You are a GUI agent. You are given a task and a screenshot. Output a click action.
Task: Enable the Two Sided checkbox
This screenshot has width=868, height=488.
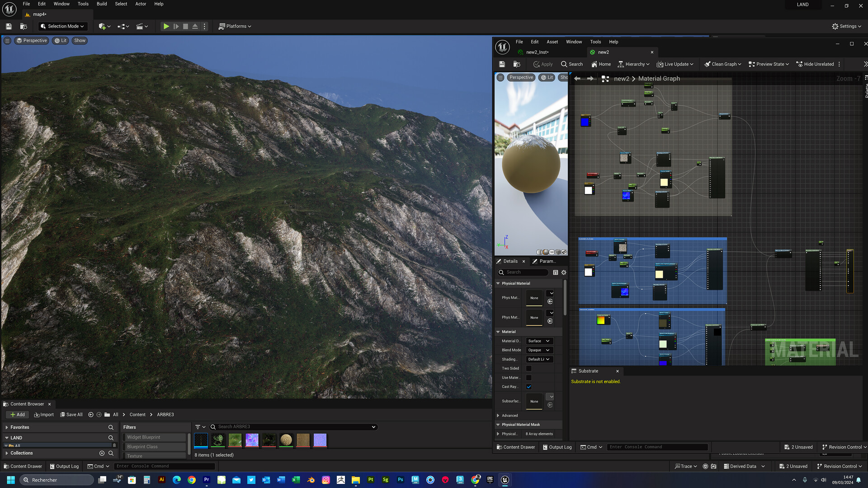click(529, 368)
